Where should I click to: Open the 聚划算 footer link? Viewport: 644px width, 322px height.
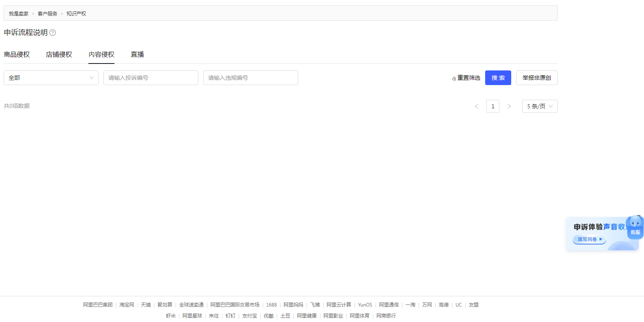click(x=165, y=305)
